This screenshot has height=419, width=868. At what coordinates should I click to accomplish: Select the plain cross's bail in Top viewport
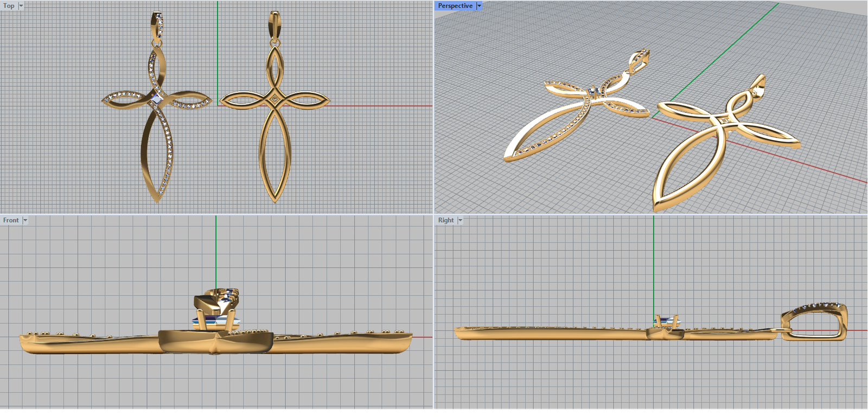coord(275,24)
